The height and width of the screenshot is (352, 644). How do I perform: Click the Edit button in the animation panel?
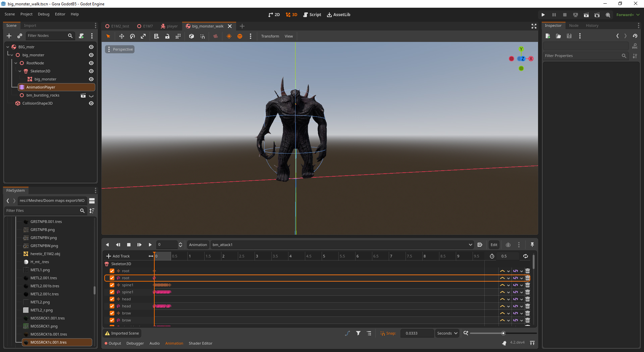pyautogui.click(x=493, y=245)
